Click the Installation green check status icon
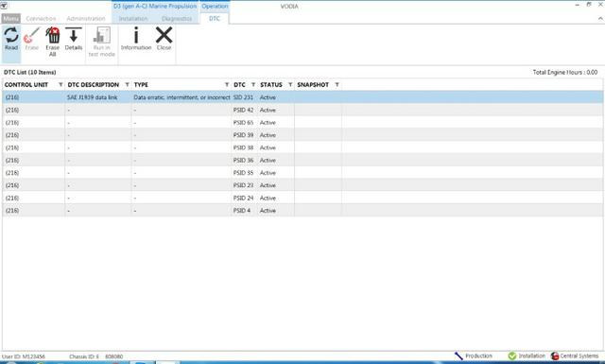 (512, 355)
